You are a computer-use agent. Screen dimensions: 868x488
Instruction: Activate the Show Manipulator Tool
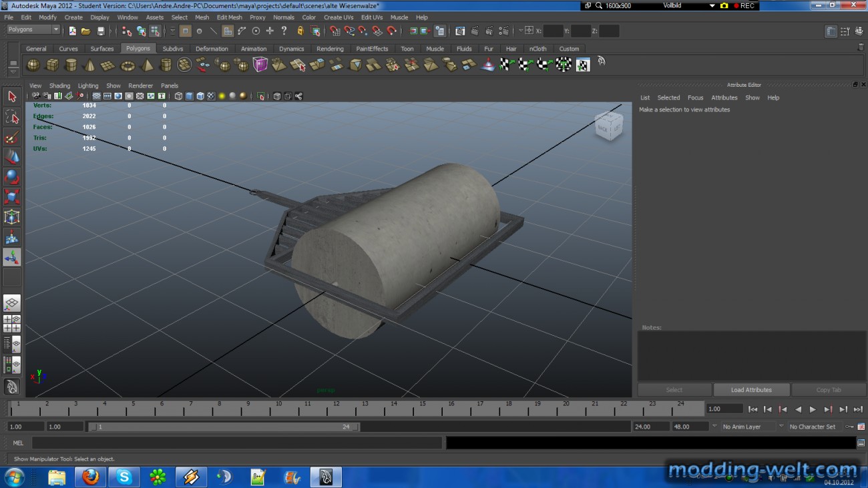[12, 257]
